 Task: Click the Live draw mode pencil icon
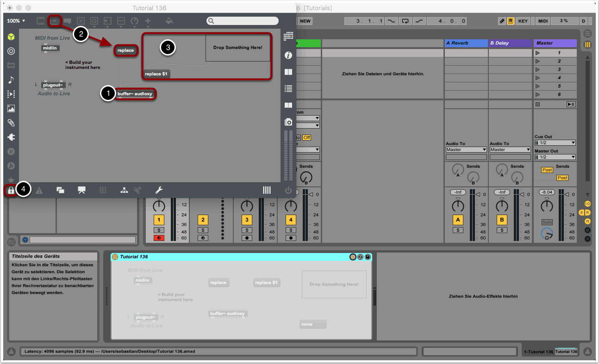click(502, 21)
